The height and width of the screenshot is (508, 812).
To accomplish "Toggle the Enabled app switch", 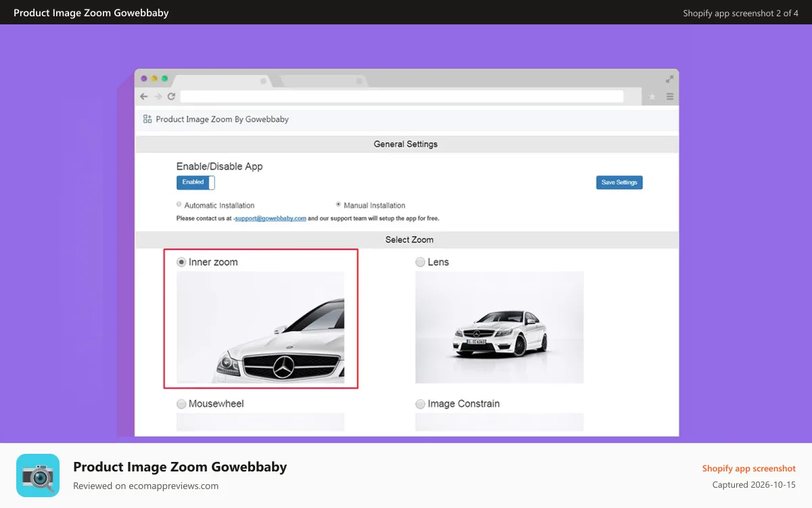I will point(196,183).
